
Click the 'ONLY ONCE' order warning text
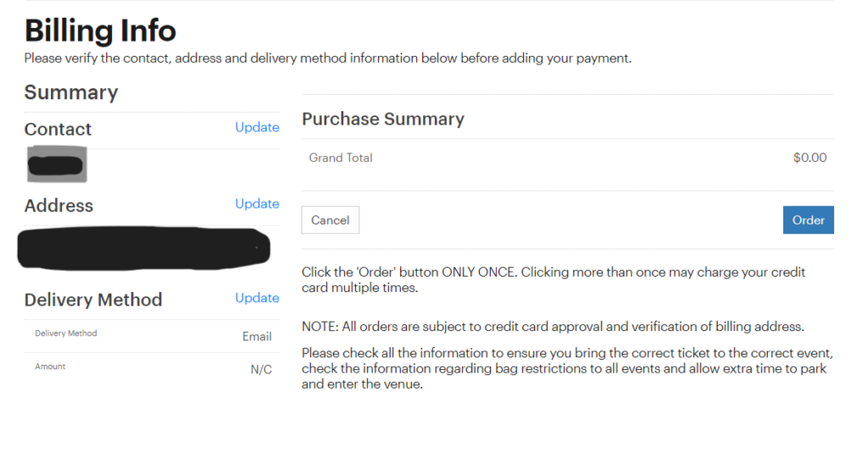(554, 279)
